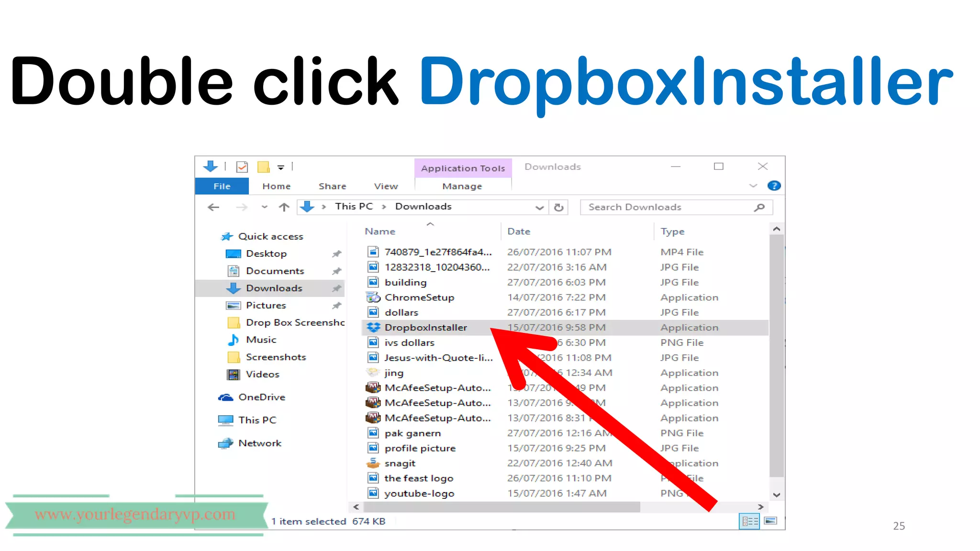Sort by the Date column header

tap(519, 231)
